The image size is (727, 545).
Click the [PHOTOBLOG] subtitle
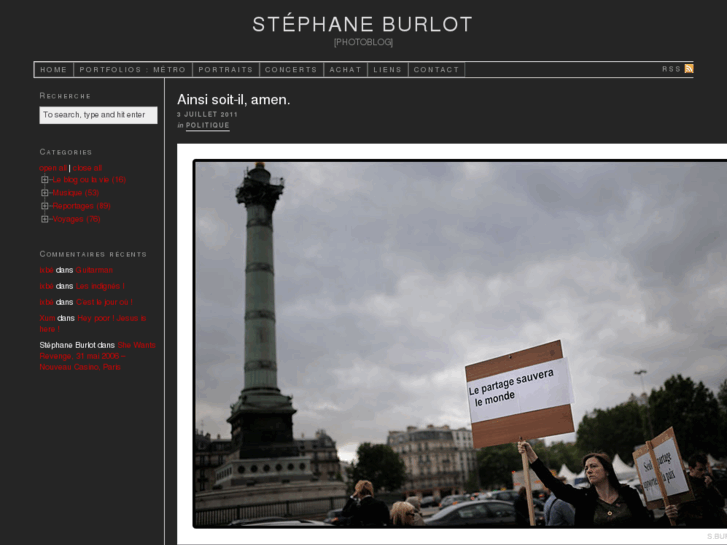click(x=364, y=42)
